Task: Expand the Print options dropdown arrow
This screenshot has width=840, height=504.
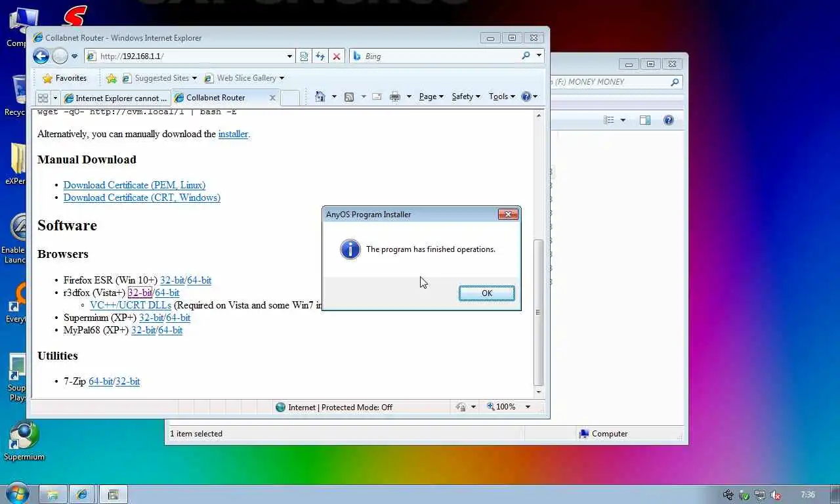Action: pos(408,96)
